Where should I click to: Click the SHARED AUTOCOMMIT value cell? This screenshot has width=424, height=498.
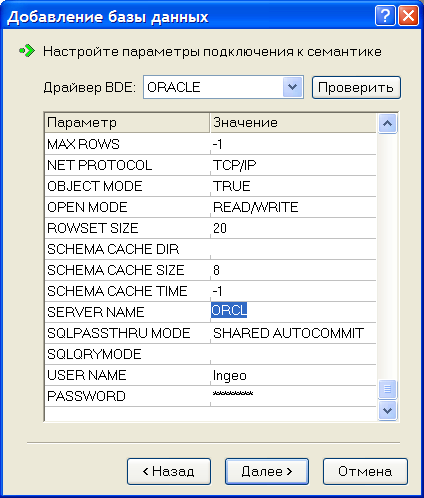293,333
